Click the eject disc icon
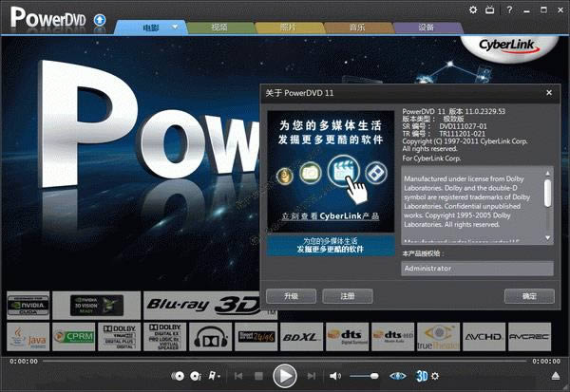Image resolution: width=570 pixels, height=392 pixels. click(556, 376)
